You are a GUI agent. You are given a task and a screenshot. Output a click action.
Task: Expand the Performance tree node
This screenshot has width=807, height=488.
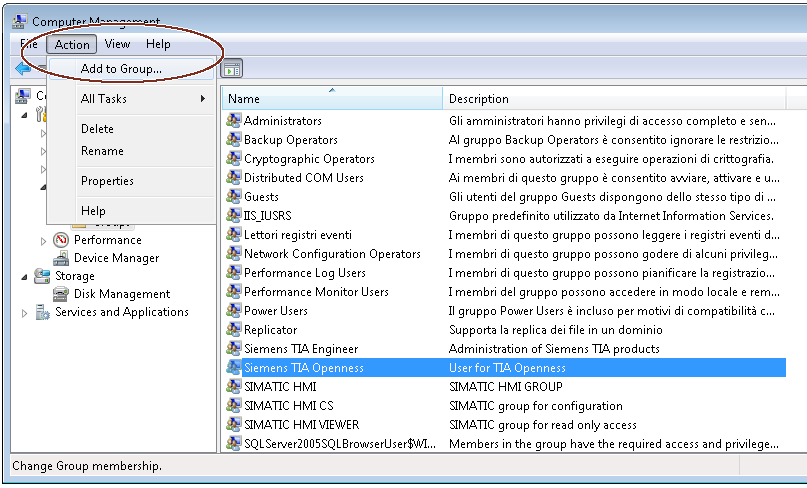[43, 240]
